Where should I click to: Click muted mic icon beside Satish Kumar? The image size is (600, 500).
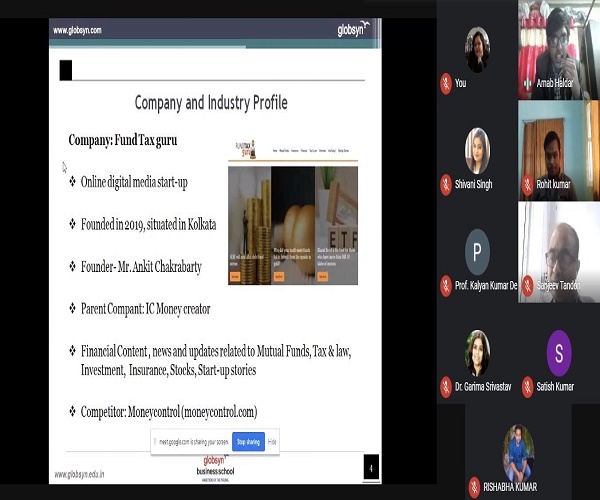pos(527,384)
